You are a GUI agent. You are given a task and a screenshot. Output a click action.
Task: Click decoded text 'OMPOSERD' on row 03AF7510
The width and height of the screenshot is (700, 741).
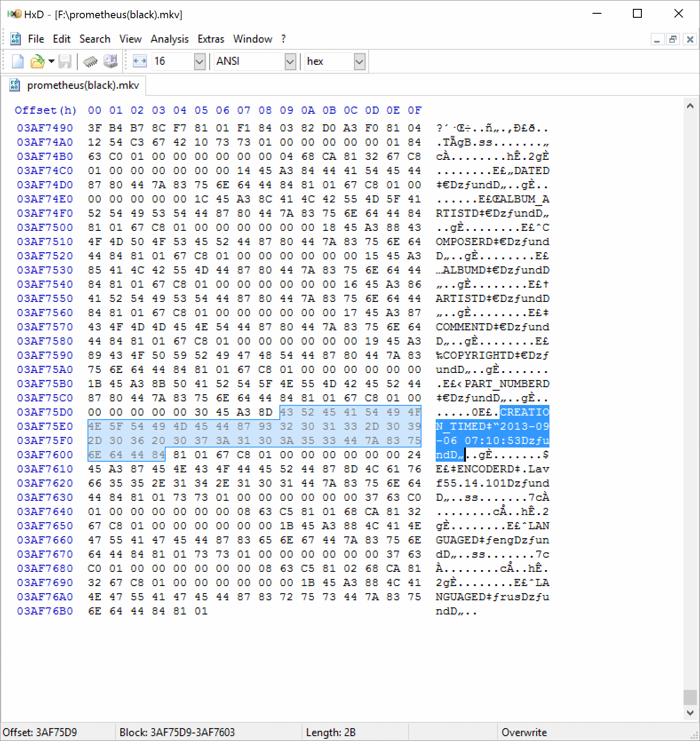coord(464,242)
